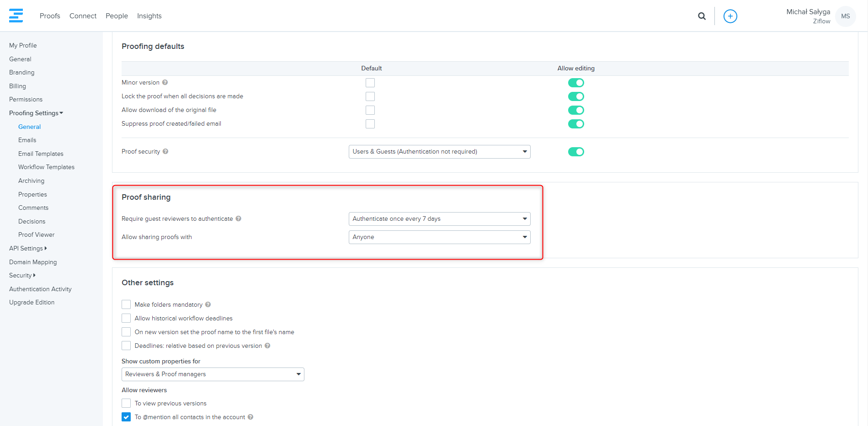The width and height of the screenshot is (868, 426).
Task: Open the Allow sharing proofs with dropdown
Action: [439, 237]
